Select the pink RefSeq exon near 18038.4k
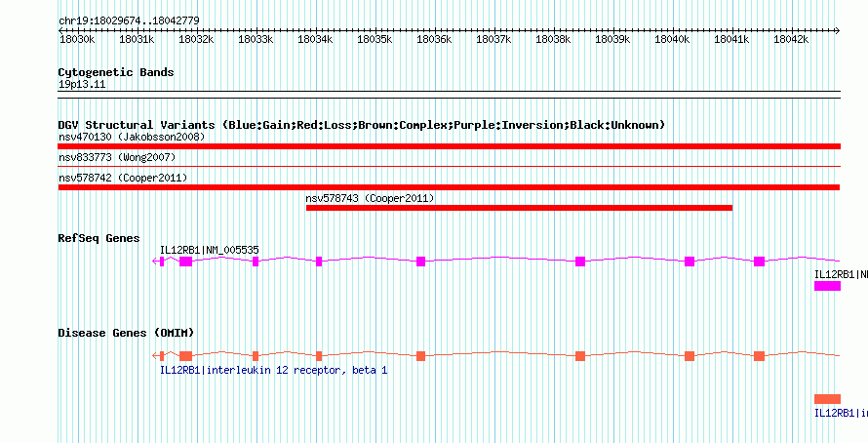This screenshot has height=443, width=868. coord(580,262)
